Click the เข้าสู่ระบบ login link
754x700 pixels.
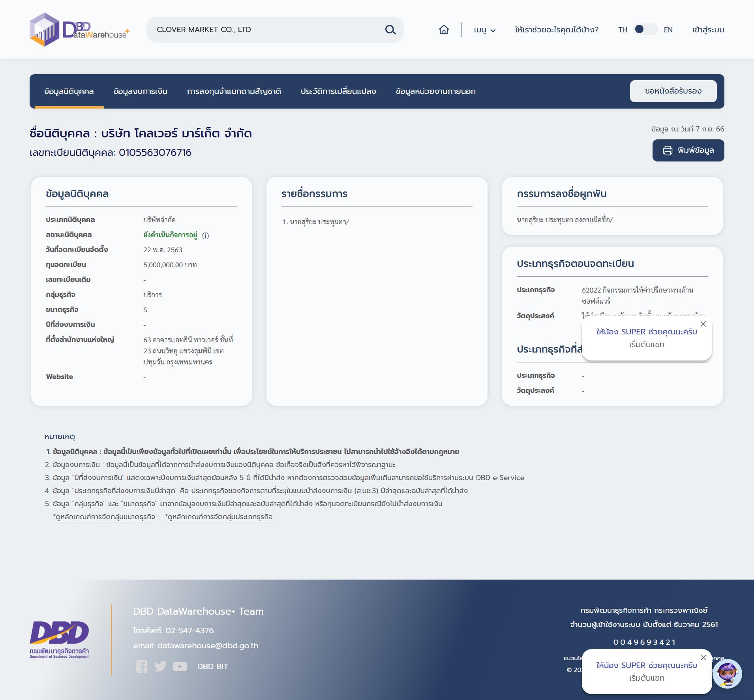click(x=708, y=30)
